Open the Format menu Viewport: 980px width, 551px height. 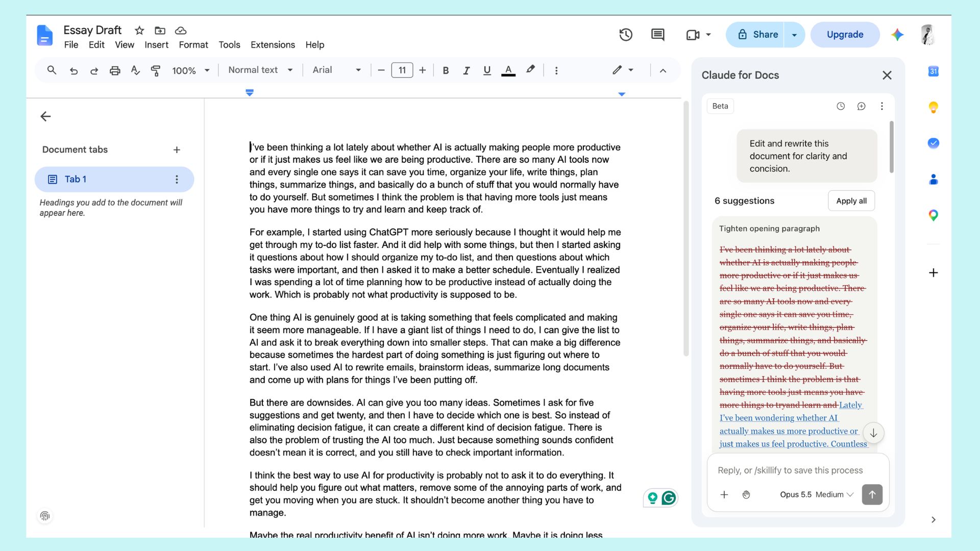(193, 45)
